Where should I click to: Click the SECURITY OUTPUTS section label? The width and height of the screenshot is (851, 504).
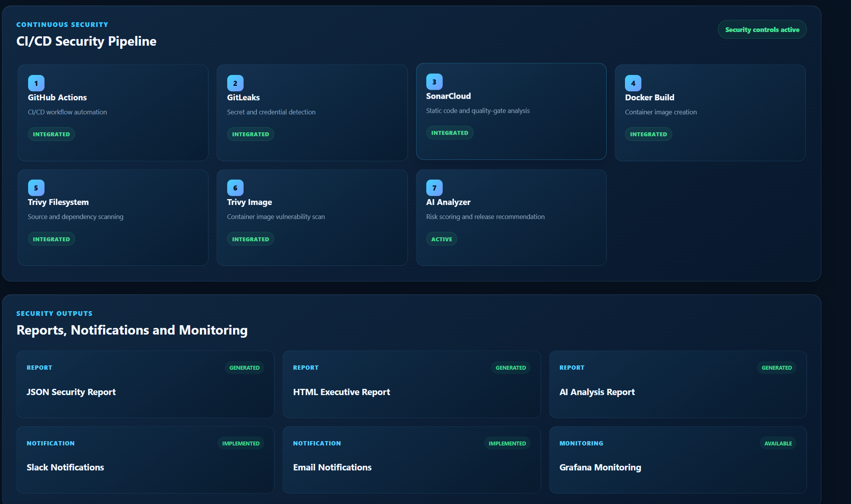point(55,313)
